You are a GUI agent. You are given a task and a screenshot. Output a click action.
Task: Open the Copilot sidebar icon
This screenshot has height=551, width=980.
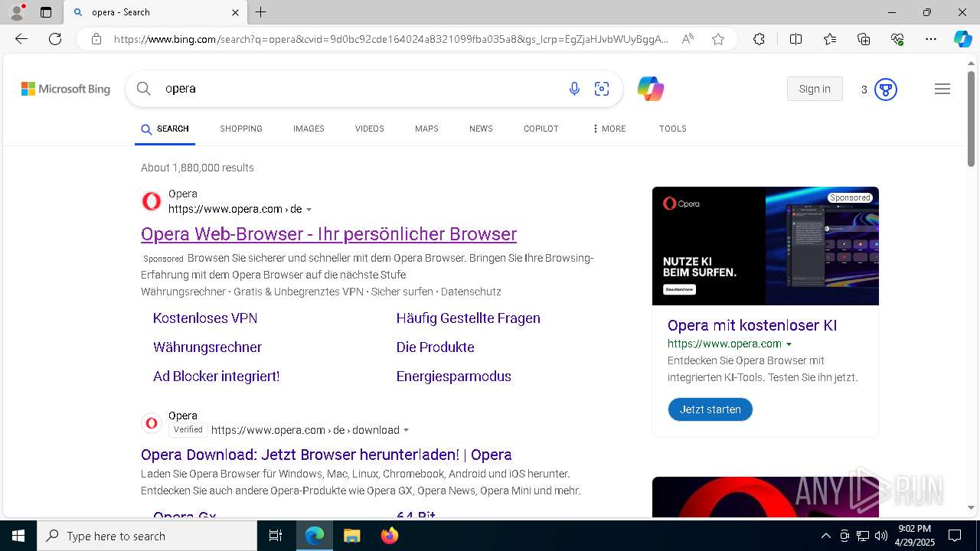point(962,39)
